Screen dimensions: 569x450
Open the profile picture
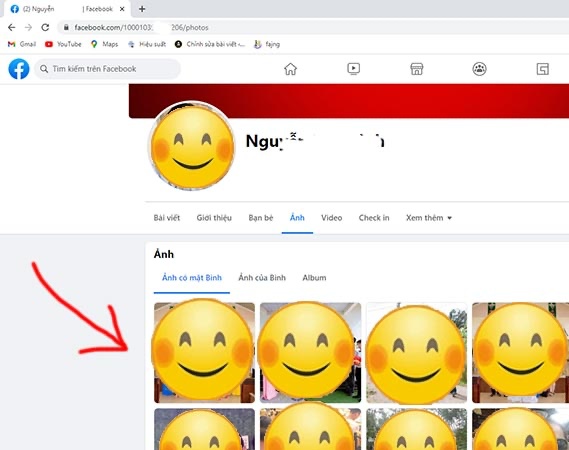pyautogui.click(x=192, y=146)
